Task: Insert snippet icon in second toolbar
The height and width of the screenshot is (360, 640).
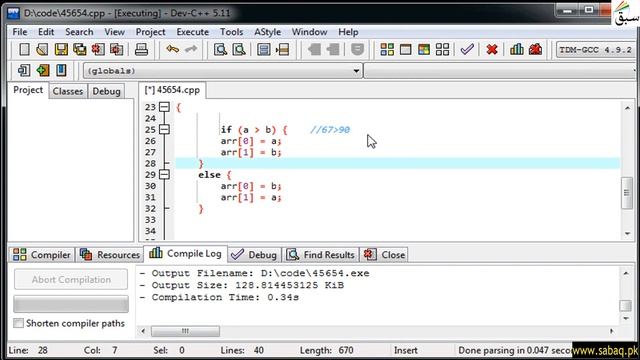Action: tap(24, 70)
